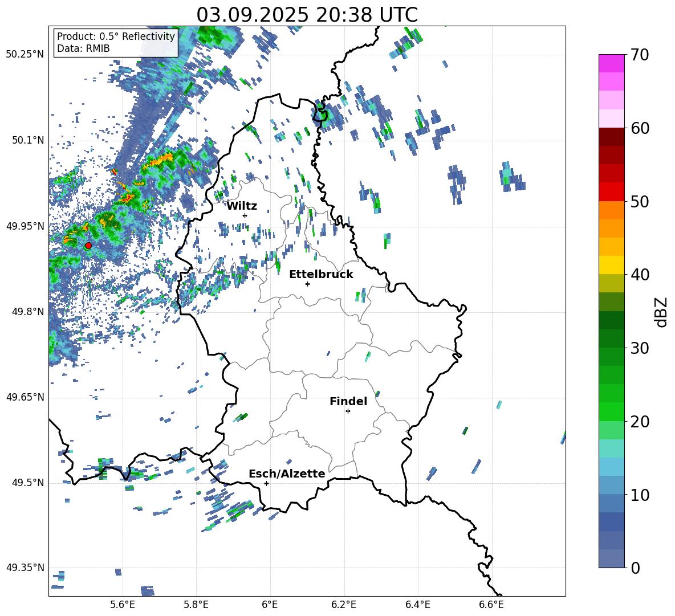Click the 20 dBZ colorbar label
The image size is (675, 616).
pyautogui.click(x=640, y=422)
